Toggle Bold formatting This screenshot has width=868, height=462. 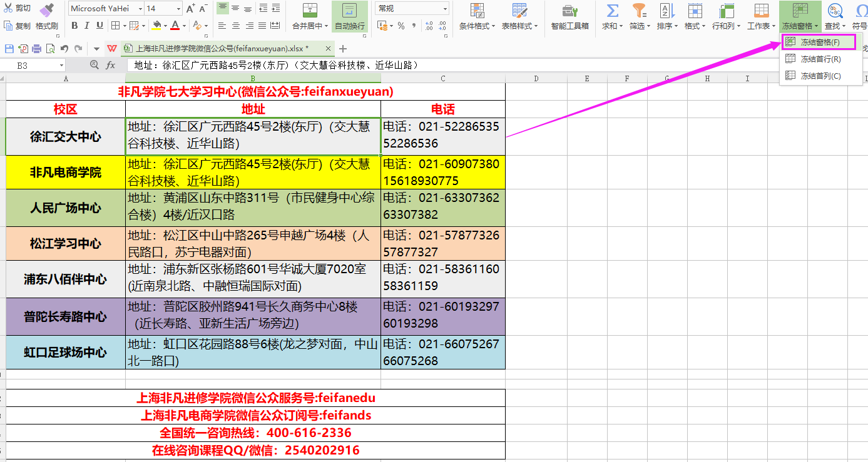click(x=74, y=26)
